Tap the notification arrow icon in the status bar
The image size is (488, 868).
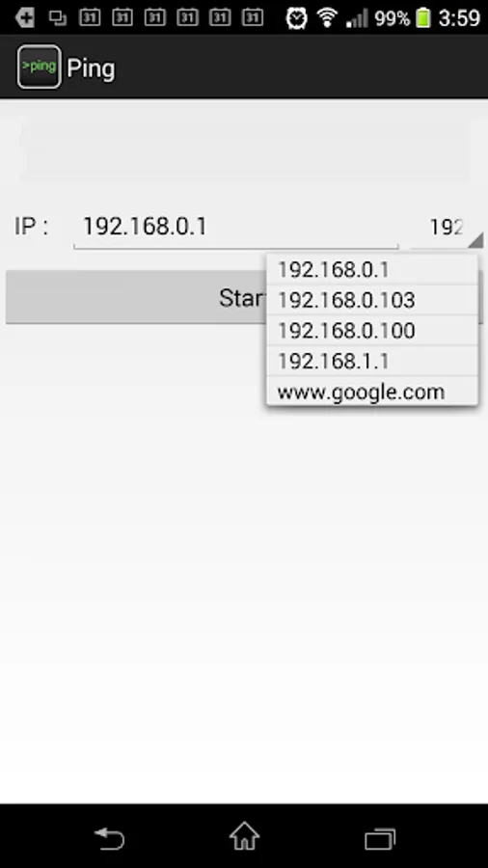24,18
